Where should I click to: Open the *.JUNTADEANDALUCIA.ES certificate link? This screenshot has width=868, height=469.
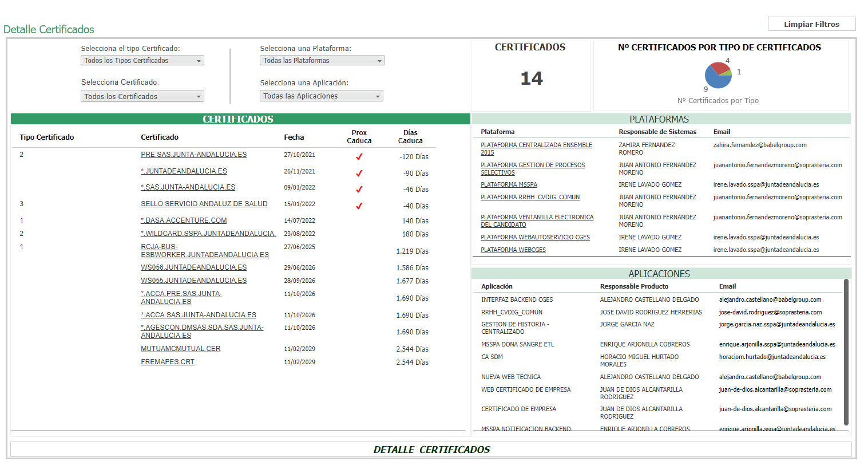(x=184, y=171)
